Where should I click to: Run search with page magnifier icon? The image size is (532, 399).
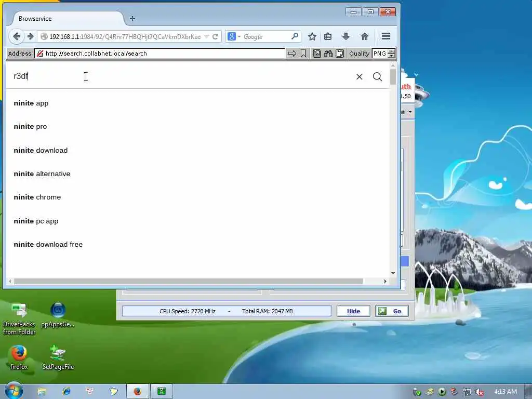377,77
